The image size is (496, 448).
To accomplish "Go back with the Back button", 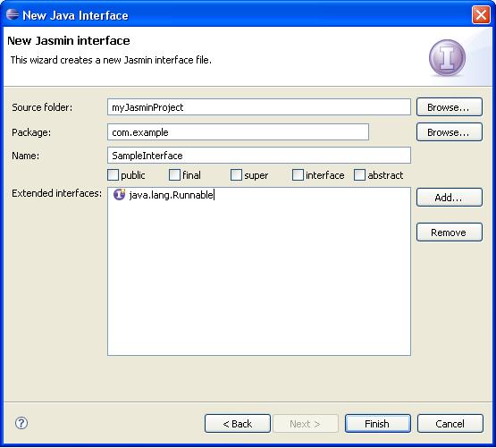I will click(x=238, y=423).
